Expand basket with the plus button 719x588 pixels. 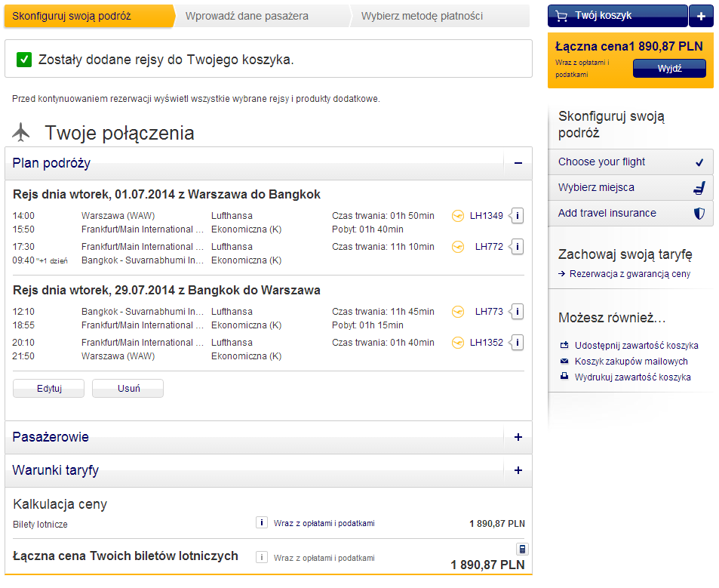tap(701, 16)
